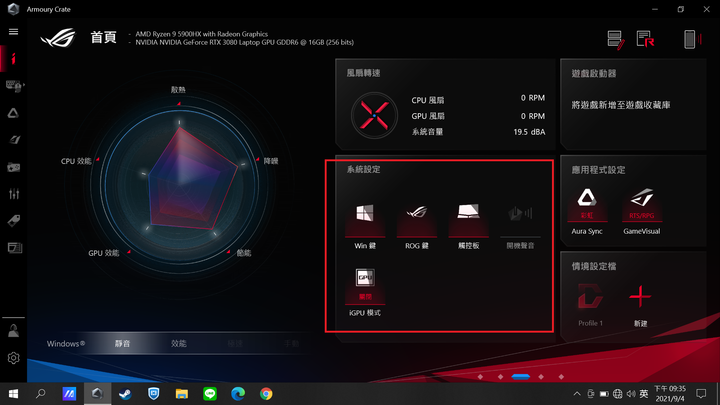Viewport: 720px width, 405px height.
Task: Click the edit-panel list icon with pencil
Action: click(x=616, y=40)
